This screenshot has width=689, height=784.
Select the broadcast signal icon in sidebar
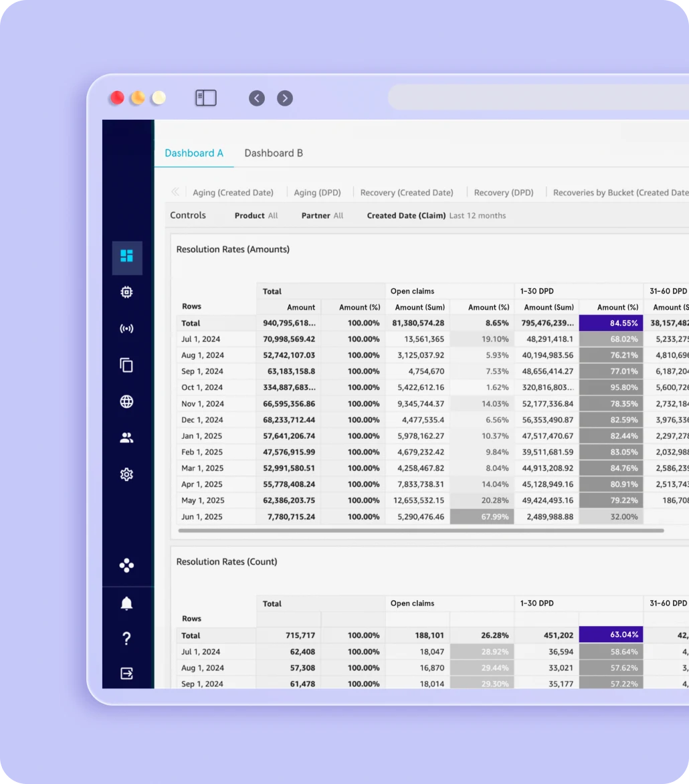126,328
